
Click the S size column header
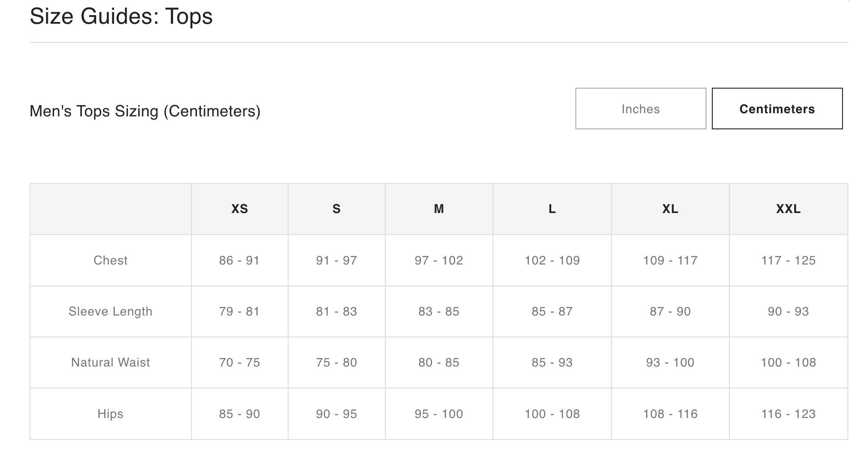[x=336, y=209]
